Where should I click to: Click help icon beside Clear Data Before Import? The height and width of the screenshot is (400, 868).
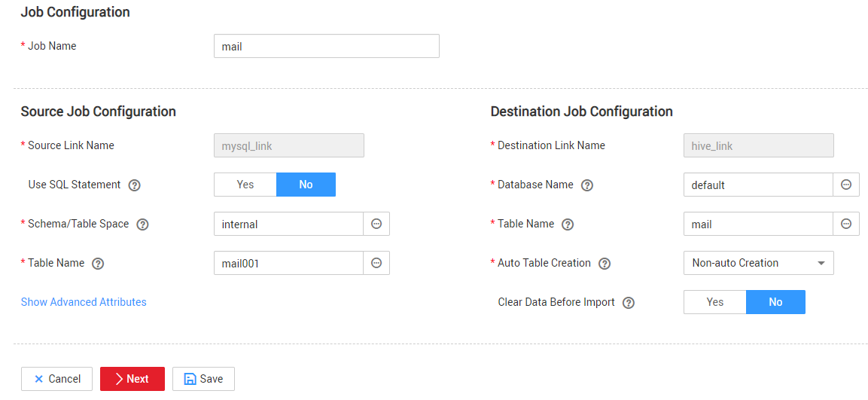[629, 303]
